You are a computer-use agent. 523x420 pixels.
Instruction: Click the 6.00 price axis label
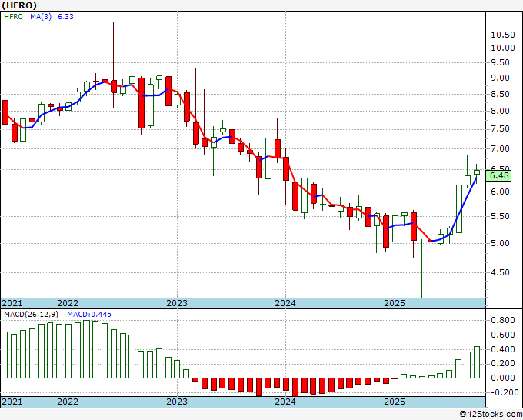(x=500, y=192)
